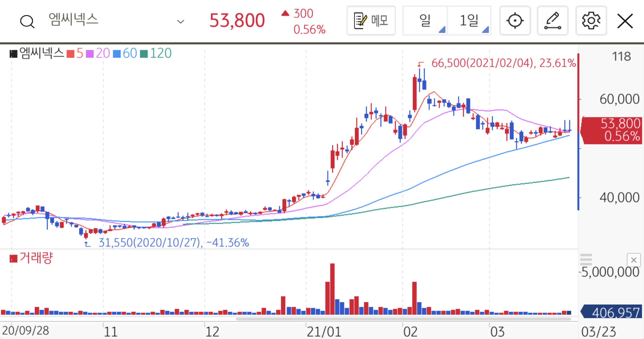
Task: Click the 0.56% change percentage in header
Action: pyautogui.click(x=310, y=30)
